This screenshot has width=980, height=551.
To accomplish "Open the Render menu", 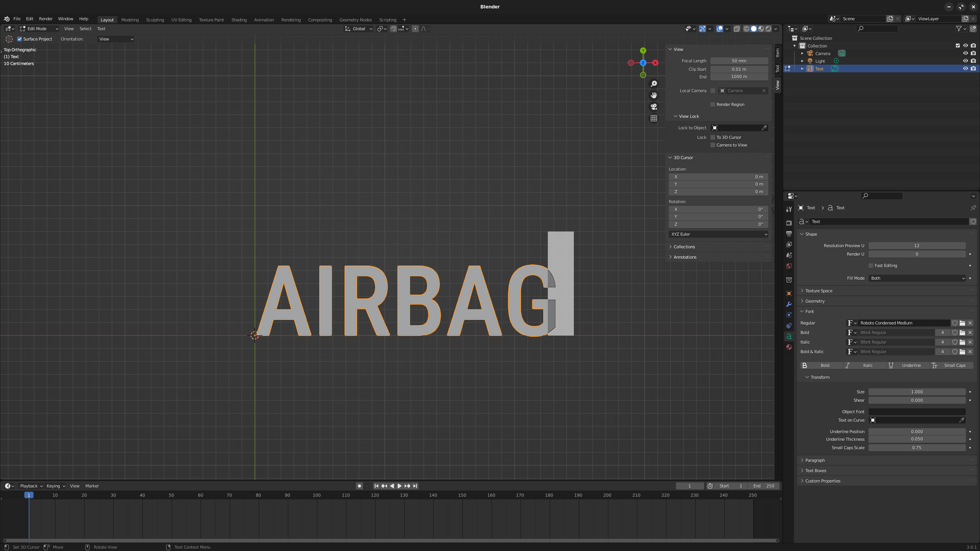I will point(46,19).
